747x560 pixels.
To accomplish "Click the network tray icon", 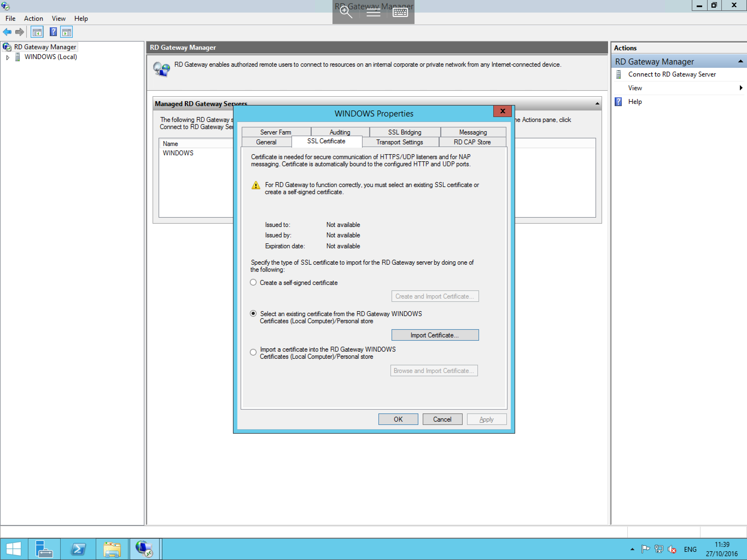I will pos(658,549).
